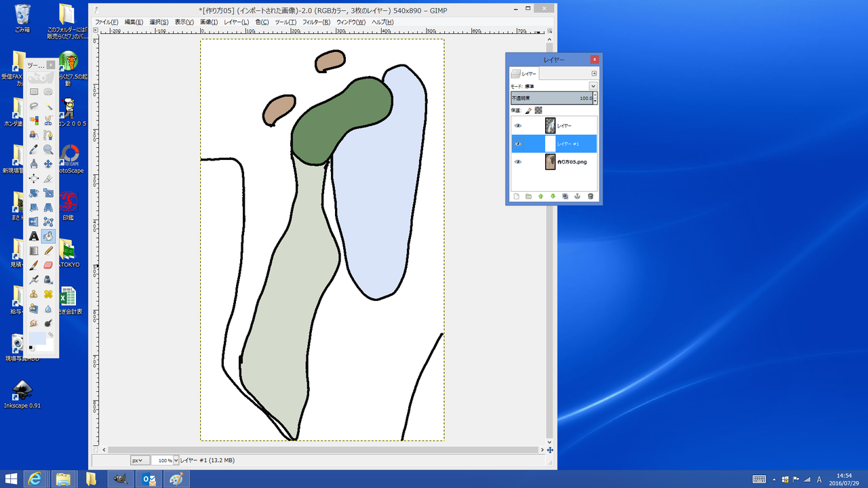The image size is (868, 488).
Task: Select the Measure compass tool
Action: [34, 164]
